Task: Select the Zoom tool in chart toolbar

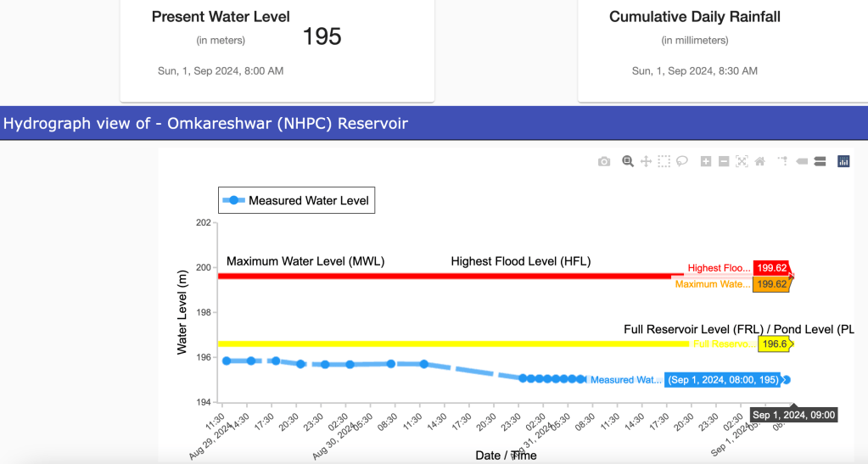Action: point(628,161)
